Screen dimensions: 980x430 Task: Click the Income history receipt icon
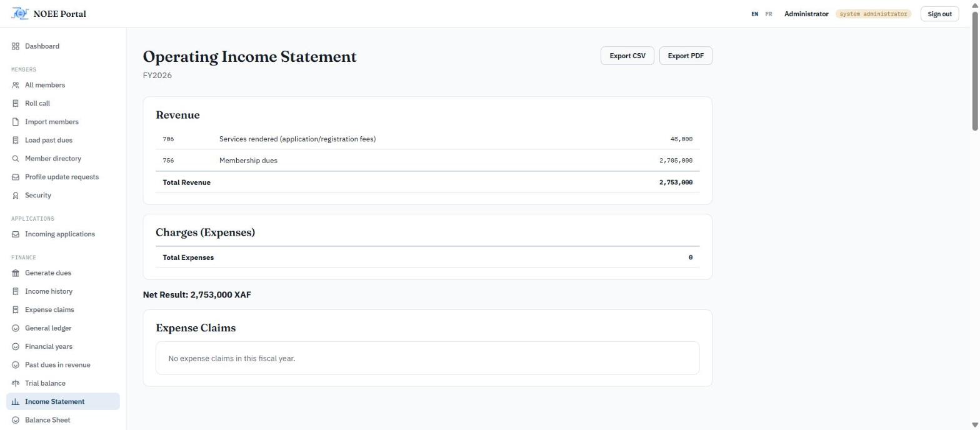(16, 291)
